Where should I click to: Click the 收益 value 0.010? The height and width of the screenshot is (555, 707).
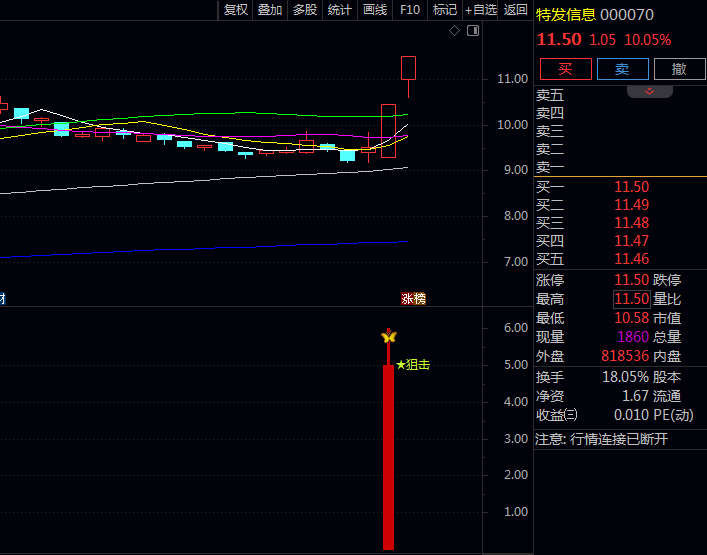coord(631,415)
